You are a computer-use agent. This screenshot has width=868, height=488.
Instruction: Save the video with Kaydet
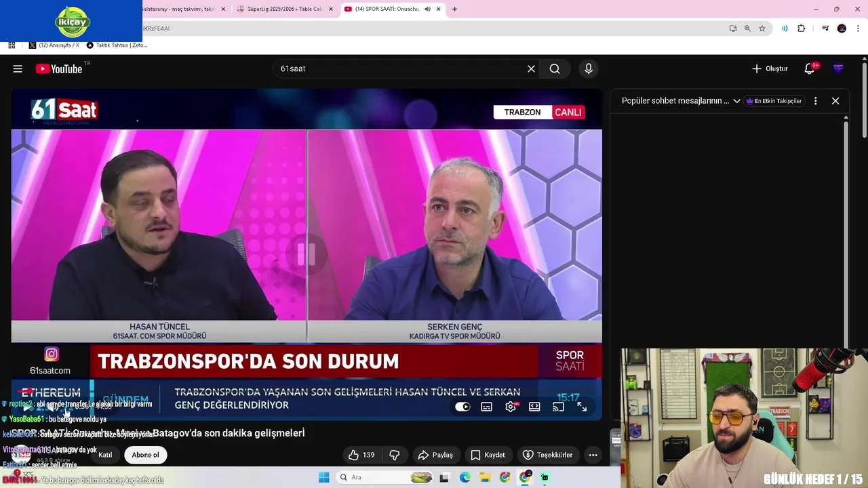pos(488,455)
